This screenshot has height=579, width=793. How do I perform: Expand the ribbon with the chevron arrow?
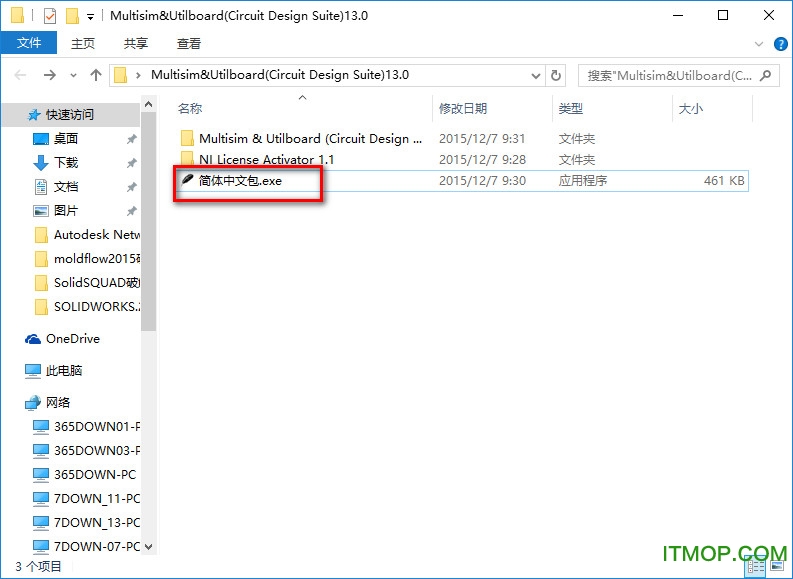click(759, 44)
